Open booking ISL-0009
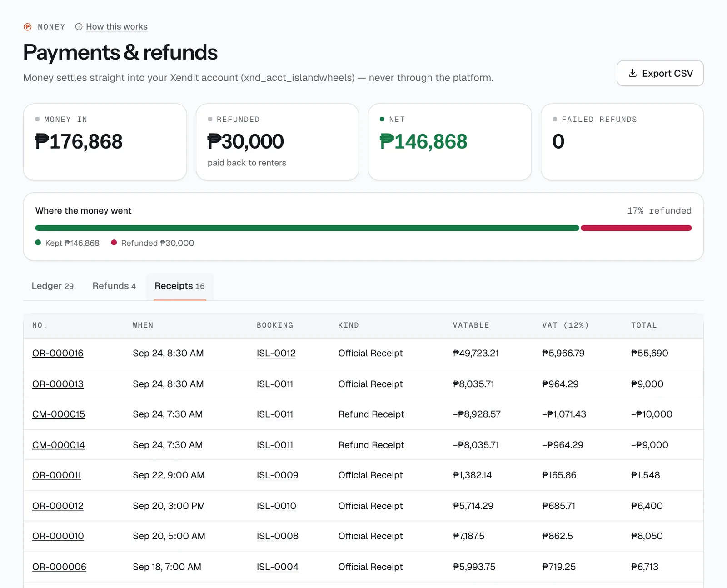727x588 pixels. (278, 475)
